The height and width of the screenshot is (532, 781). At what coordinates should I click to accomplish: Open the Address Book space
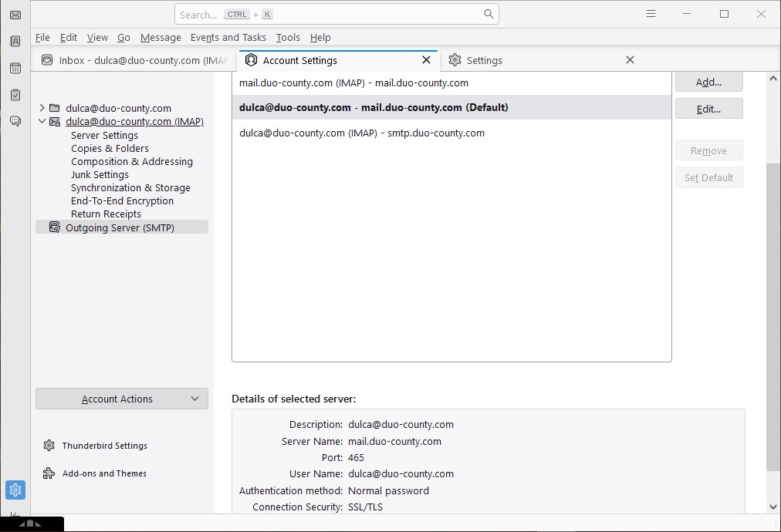click(15, 42)
